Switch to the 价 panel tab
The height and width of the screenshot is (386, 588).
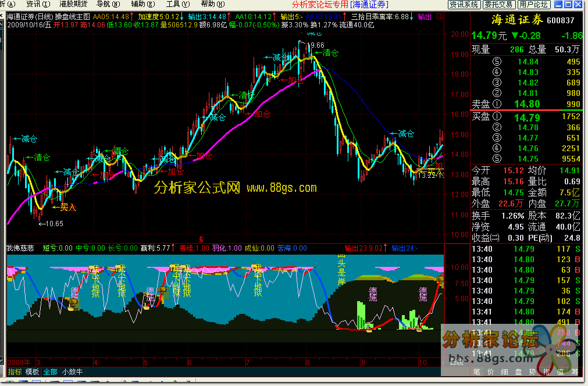[490, 372]
